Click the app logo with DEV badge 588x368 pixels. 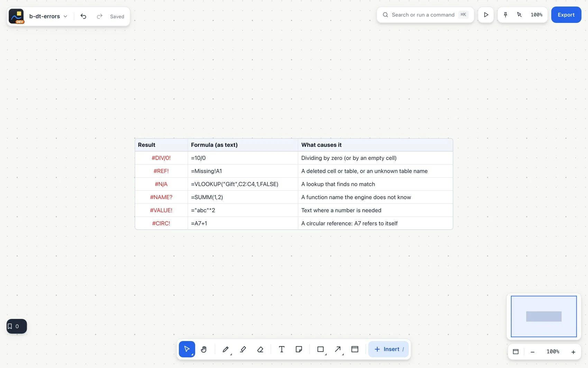16,16
